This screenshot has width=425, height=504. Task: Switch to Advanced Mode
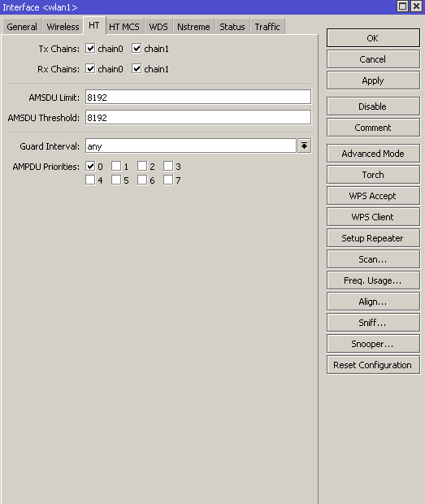tap(373, 154)
